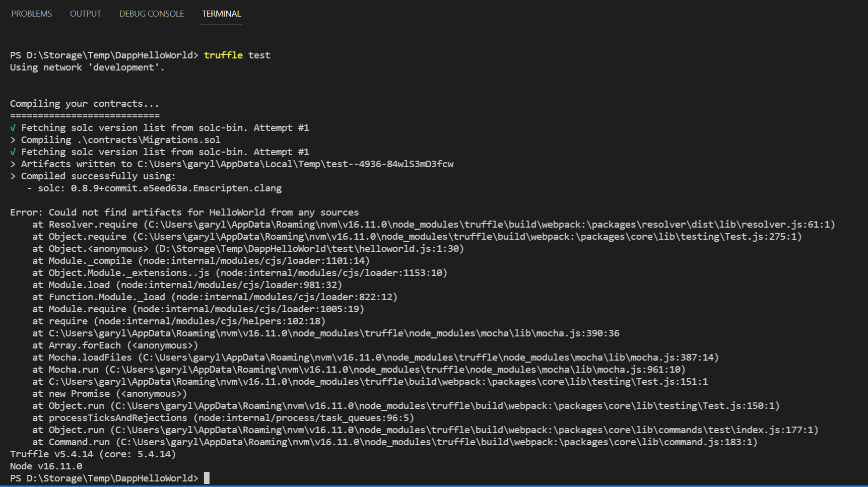Click the 'at Module.require' loader:1005:19 line
This screenshot has width=868, height=487.
click(x=198, y=309)
